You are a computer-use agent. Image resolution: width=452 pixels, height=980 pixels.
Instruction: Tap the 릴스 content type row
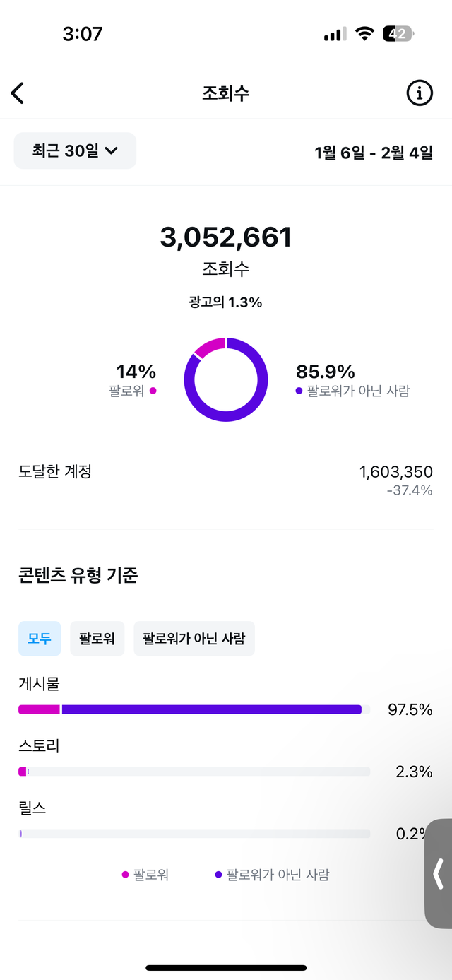[226, 821]
